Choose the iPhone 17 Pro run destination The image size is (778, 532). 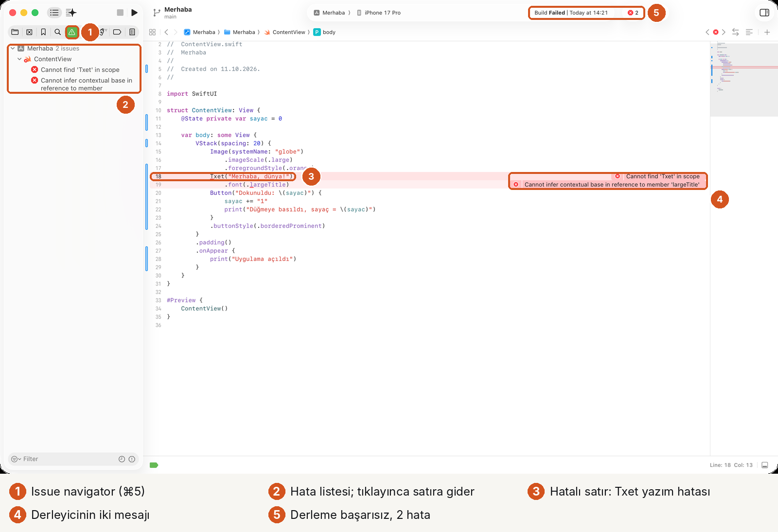pos(379,13)
